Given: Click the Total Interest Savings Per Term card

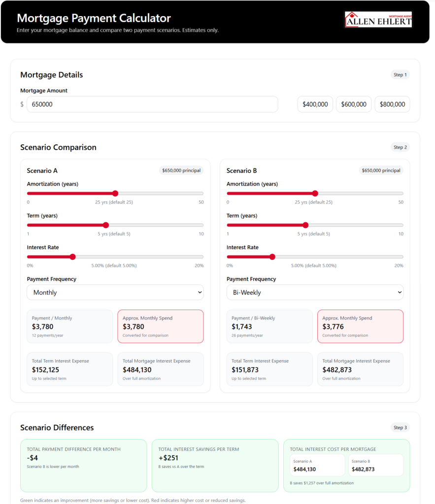Looking at the screenshot, I should tap(215, 465).
